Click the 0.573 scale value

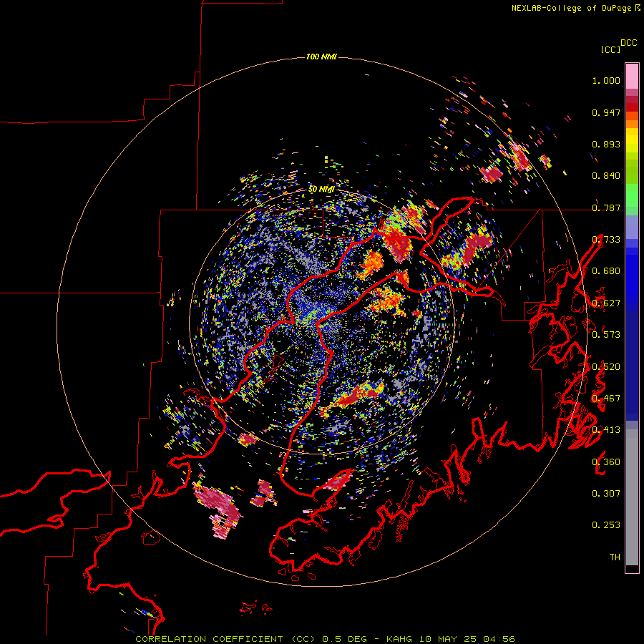(x=606, y=335)
